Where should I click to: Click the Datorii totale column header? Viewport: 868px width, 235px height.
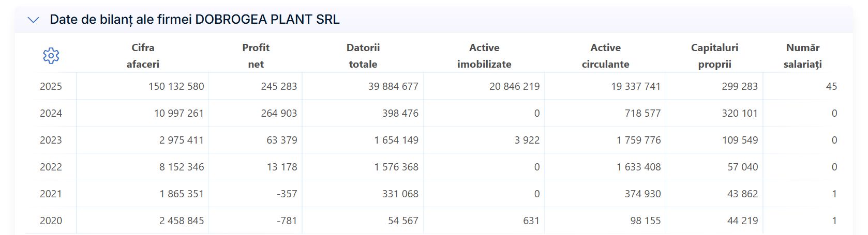pos(363,56)
